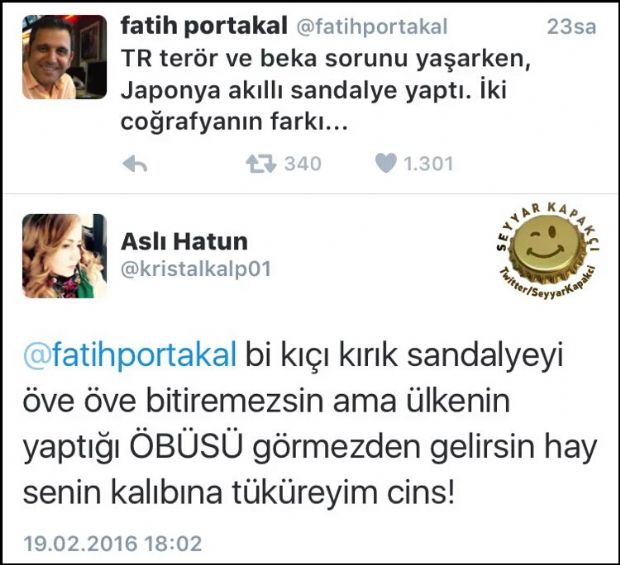Viewport: 620px width, 565px height.
Task: Like the tweet via the heart icon
Action: [x=386, y=163]
